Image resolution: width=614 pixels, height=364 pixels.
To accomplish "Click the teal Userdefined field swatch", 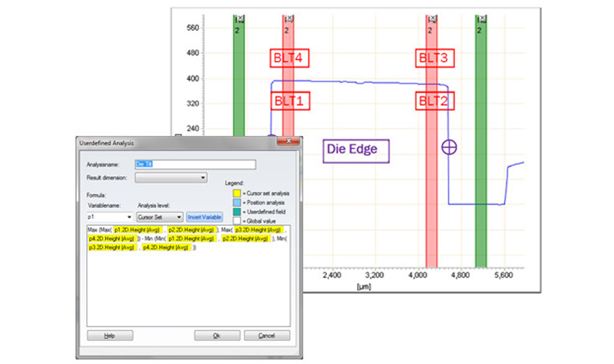I will click(x=237, y=212).
